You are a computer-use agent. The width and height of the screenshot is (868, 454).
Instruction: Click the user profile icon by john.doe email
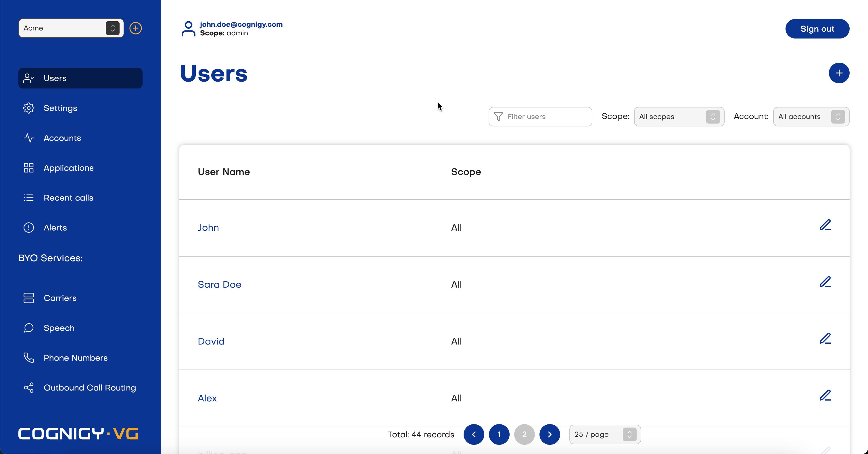[188, 29]
